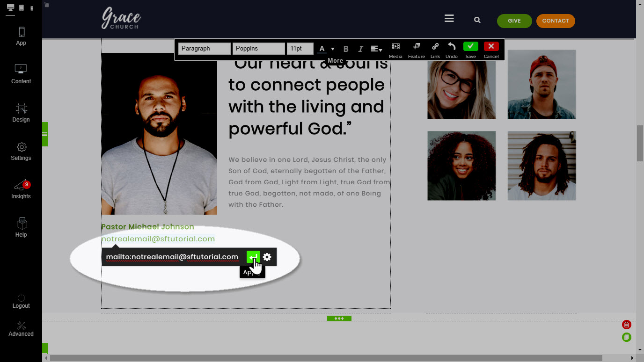Viewport: 644px width, 362px height.
Task: Click the green section handle with three diamonds
Action: click(x=339, y=319)
